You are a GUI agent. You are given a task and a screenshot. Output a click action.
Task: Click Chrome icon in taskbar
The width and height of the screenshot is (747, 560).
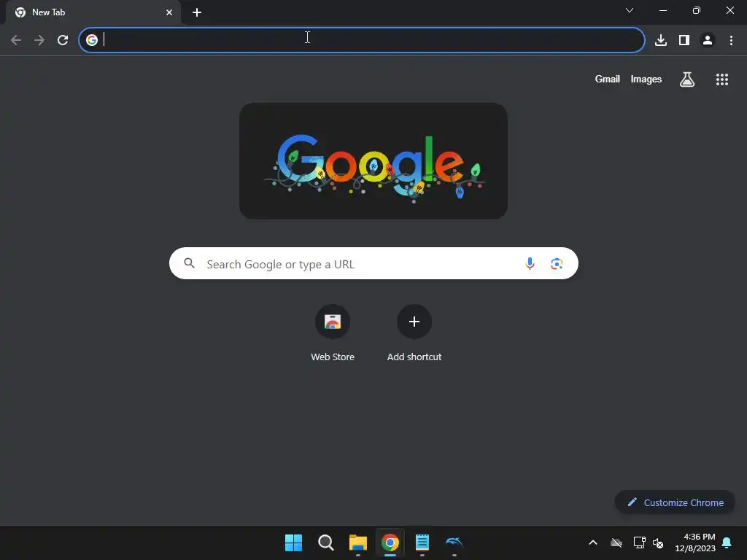[390, 542]
